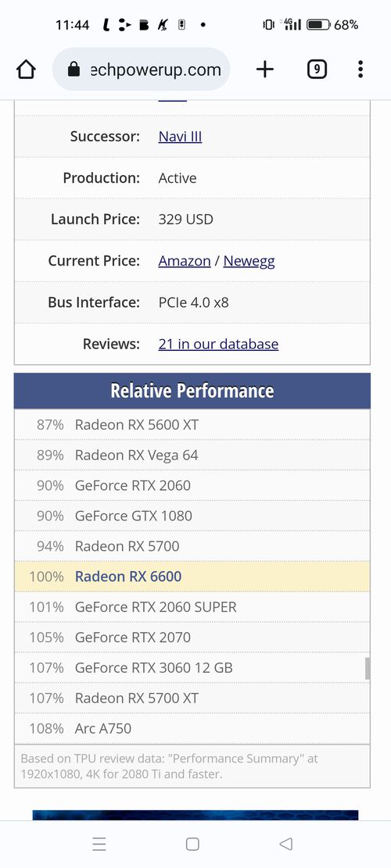Click the Relative Performance list scrollbar
Screen dimensions: 391x868
[x=367, y=668]
